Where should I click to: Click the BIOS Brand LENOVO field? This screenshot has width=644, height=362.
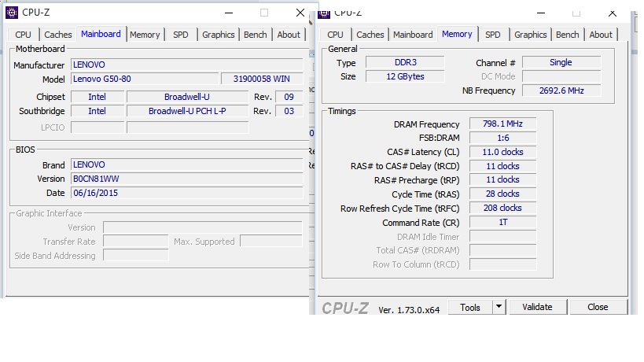187,164
